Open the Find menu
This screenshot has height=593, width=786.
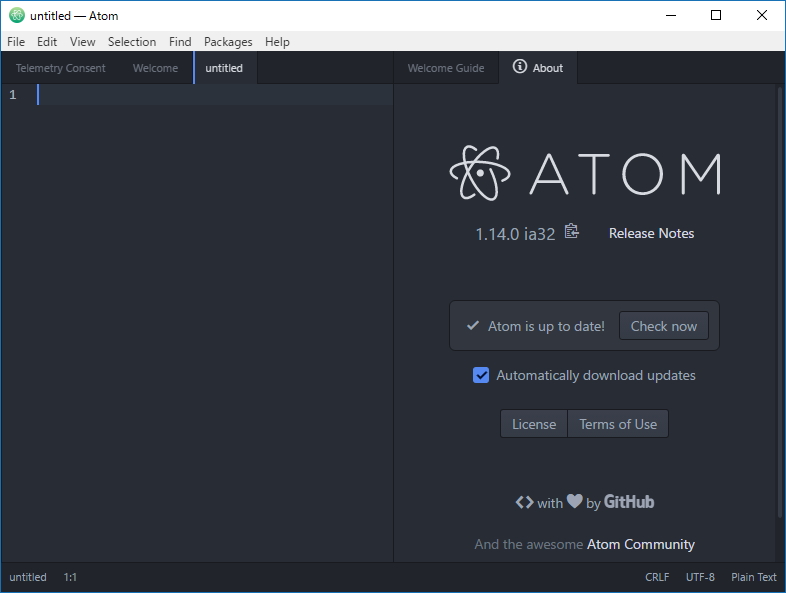[180, 42]
